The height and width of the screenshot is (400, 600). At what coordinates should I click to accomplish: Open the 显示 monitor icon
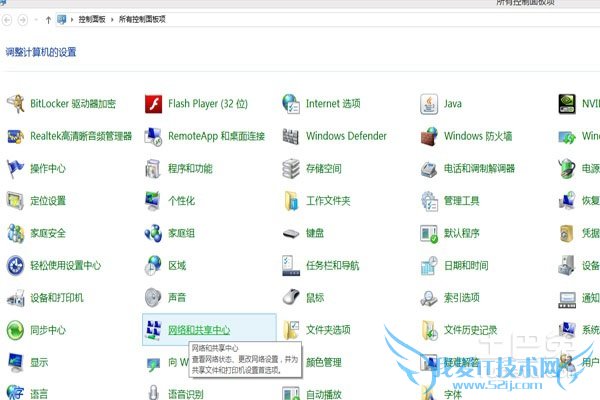point(16,363)
